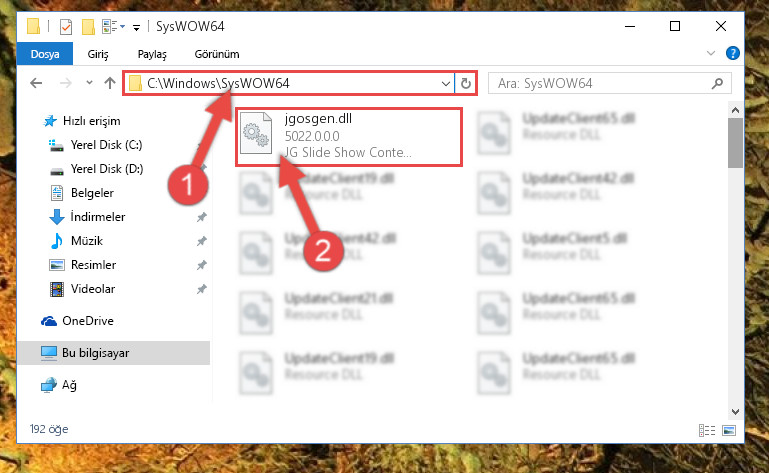Click the Up one level arrow

pyautogui.click(x=110, y=83)
